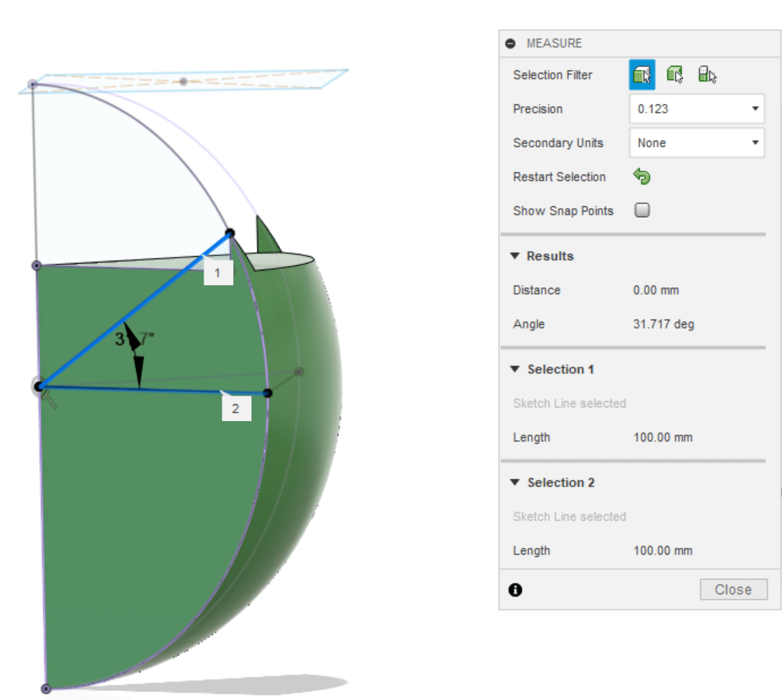782x700 pixels.
Task: Click the angle dimension annotation on the sketch
Action: pos(134,339)
